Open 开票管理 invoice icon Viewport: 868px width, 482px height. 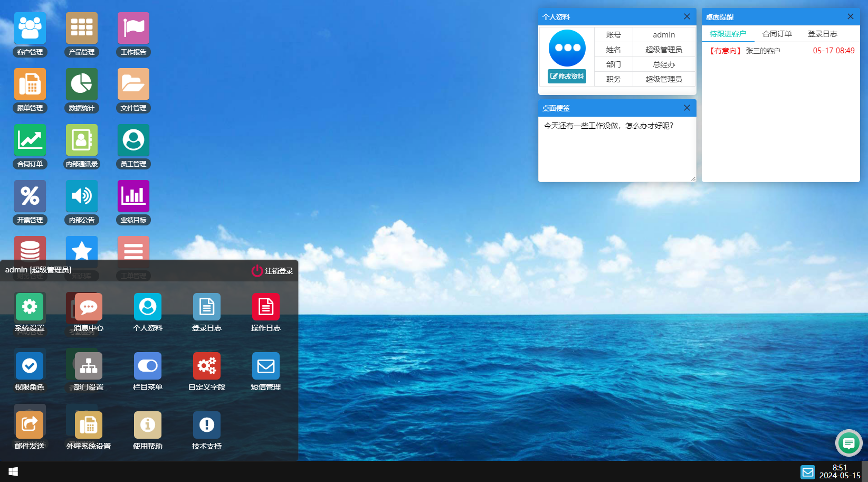[x=30, y=196]
